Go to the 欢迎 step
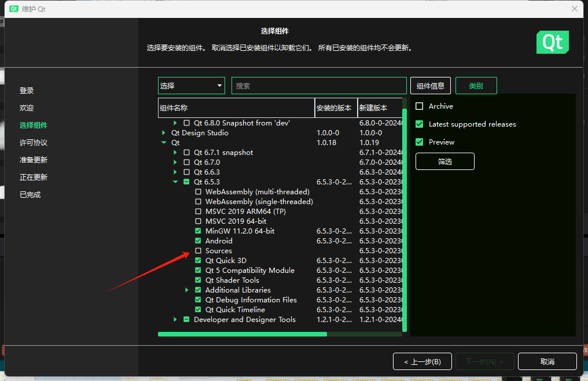The width and height of the screenshot is (588, 381). 27,108
